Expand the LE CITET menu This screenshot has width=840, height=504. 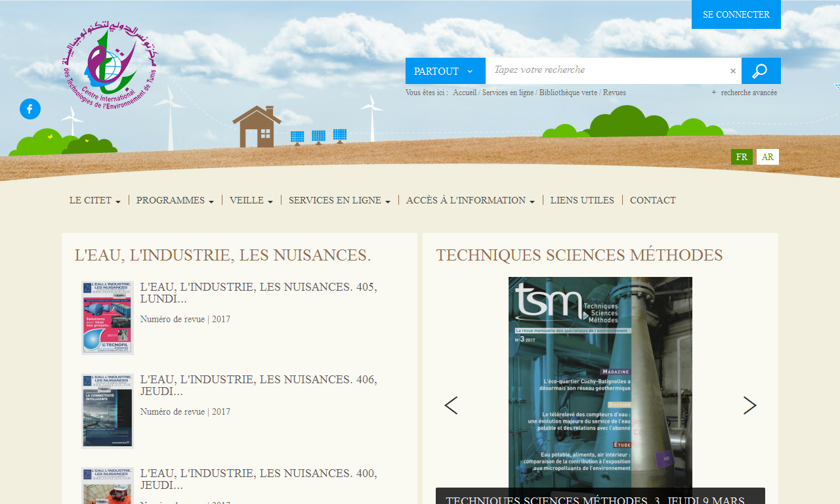coord(95,200)
